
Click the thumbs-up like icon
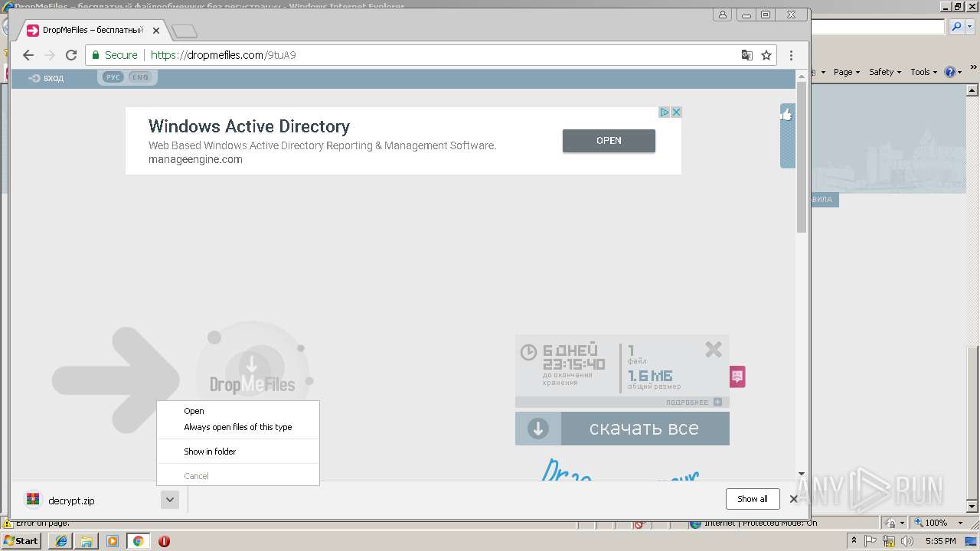point(786,115)
